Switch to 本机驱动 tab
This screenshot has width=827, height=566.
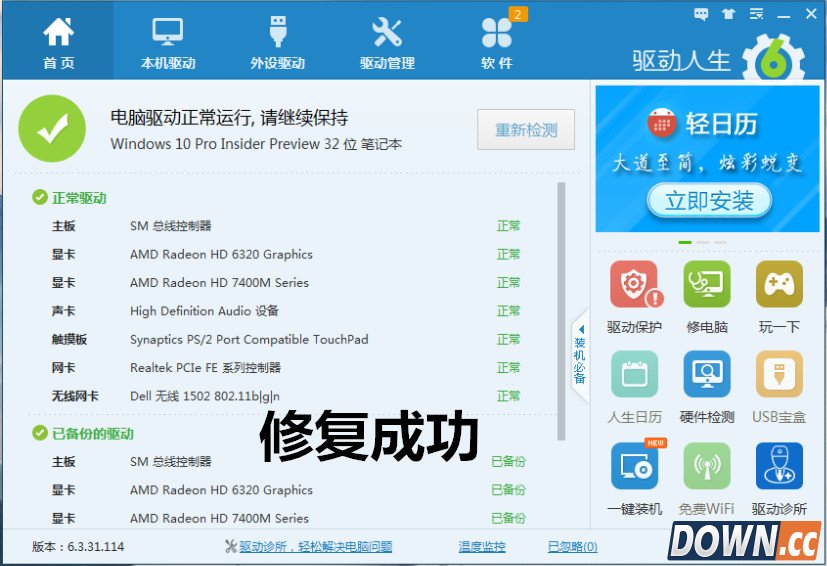168,42
